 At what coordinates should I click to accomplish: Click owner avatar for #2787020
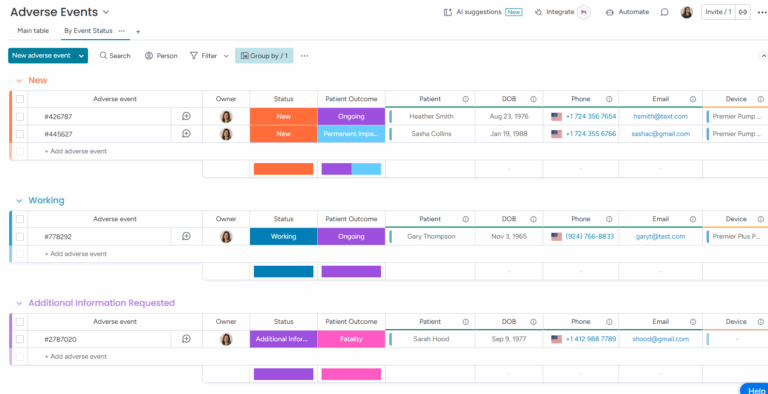click(x=226, y=339)
